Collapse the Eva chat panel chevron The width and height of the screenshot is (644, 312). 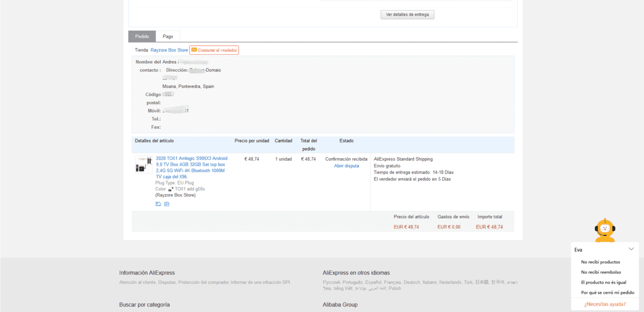pyautogui.click(x=631, y=249)
